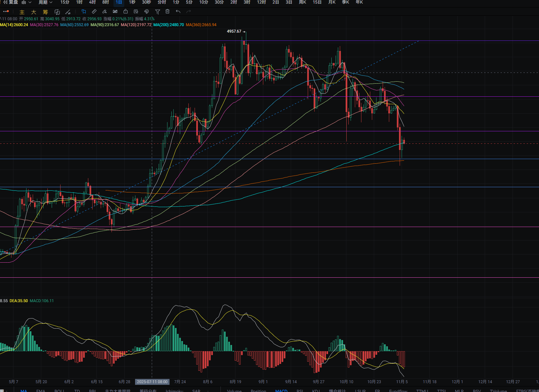Viewport: 539px width, 392px height.
Task: Toggle the 筹 chip distribution button
Action: point(45,12)
